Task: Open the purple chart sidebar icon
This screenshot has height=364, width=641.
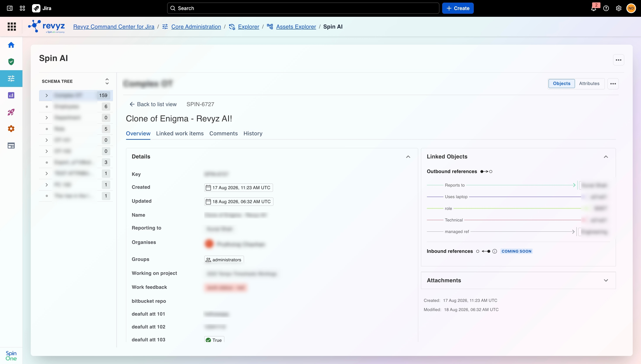Action: point(11,95)
